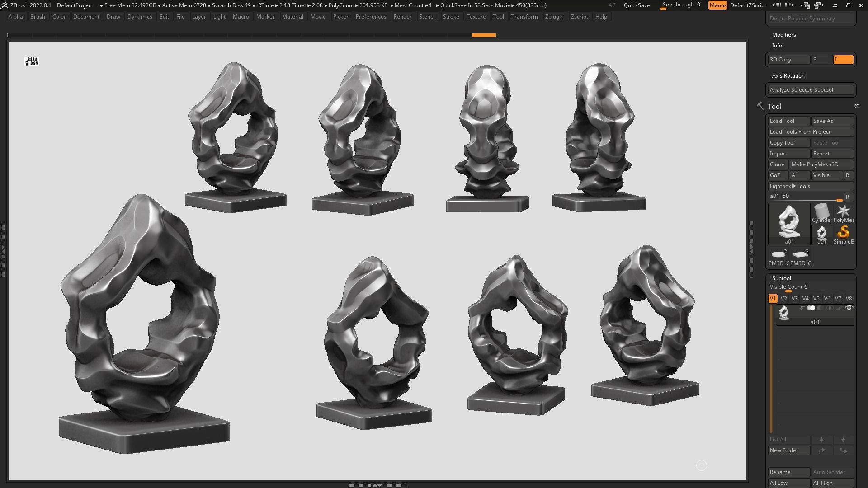
Task: Click the down-right arrow folder icon
Action: tap(843, 450)
